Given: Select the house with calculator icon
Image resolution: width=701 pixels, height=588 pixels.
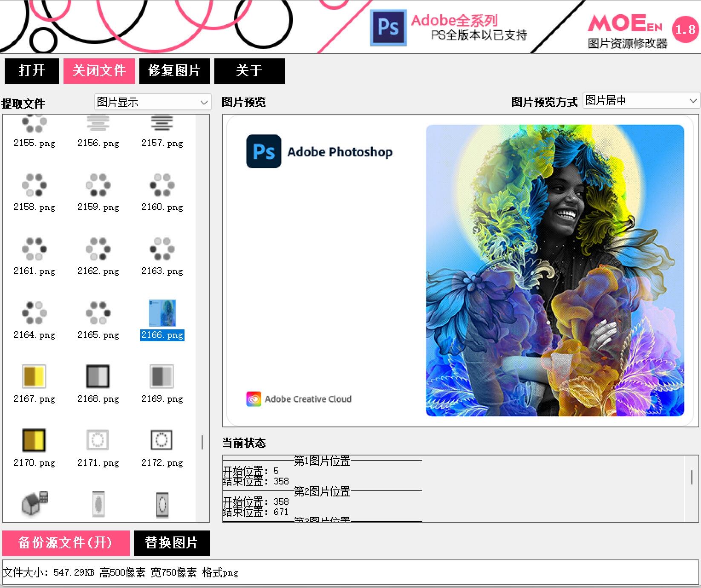Looking at the screenshot, I should (35, 504).
